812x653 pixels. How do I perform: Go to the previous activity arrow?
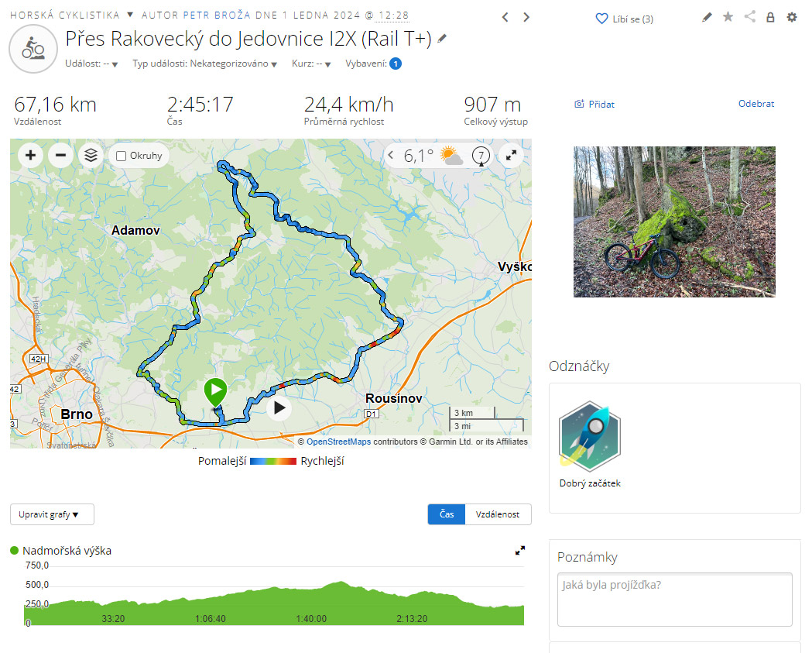pos(505,18)
